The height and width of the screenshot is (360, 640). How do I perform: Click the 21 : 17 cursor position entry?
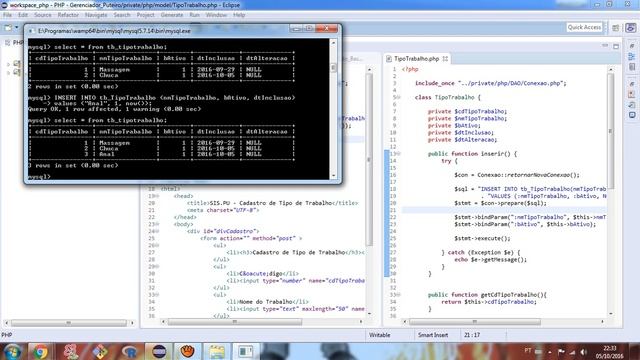(x=472, y=335)
